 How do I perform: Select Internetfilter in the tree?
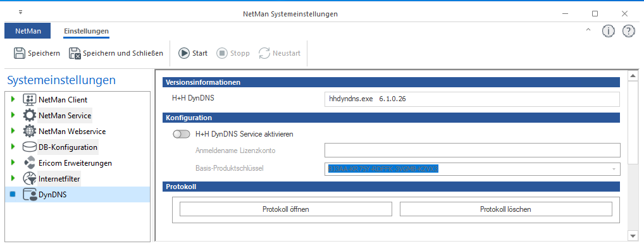point(59,179)
